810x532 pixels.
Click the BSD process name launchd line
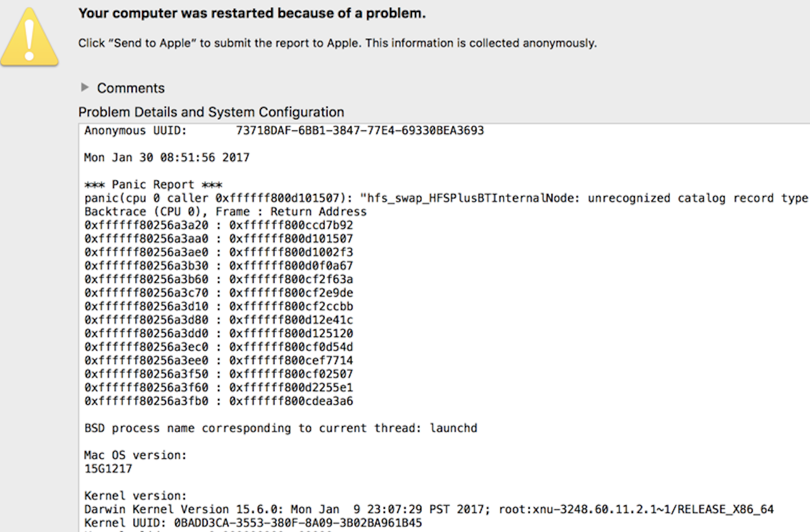click(281, 428)
